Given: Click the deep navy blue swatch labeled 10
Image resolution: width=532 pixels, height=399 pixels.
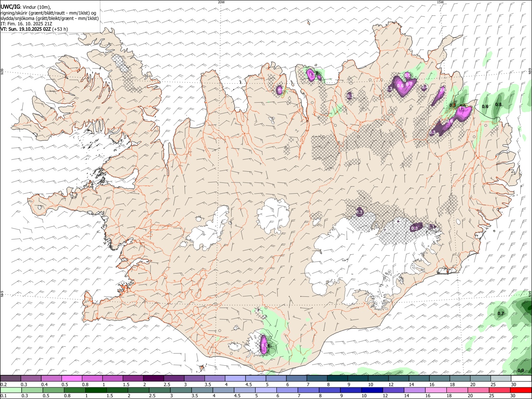Looking at the screenshot, I should 372,390.
